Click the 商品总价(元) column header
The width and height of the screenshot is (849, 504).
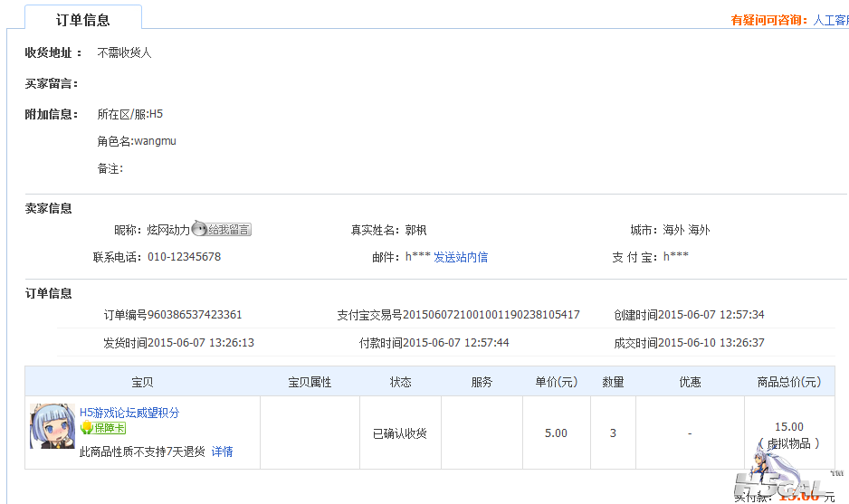pos(789,382)
